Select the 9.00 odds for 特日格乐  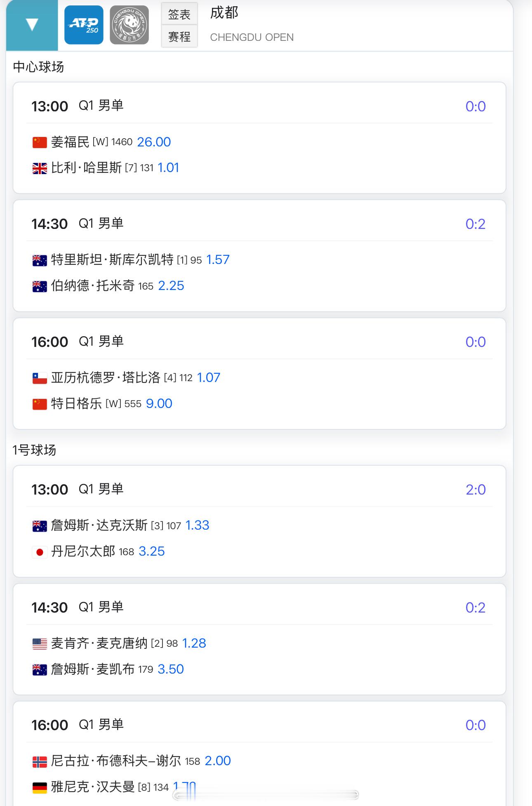click(159, 403)
